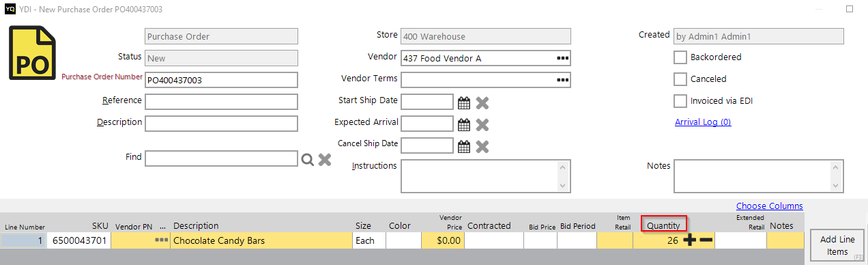Toggle the Invoiced via EDI checkbox
The image size is (868, 265).
(680, 101)
